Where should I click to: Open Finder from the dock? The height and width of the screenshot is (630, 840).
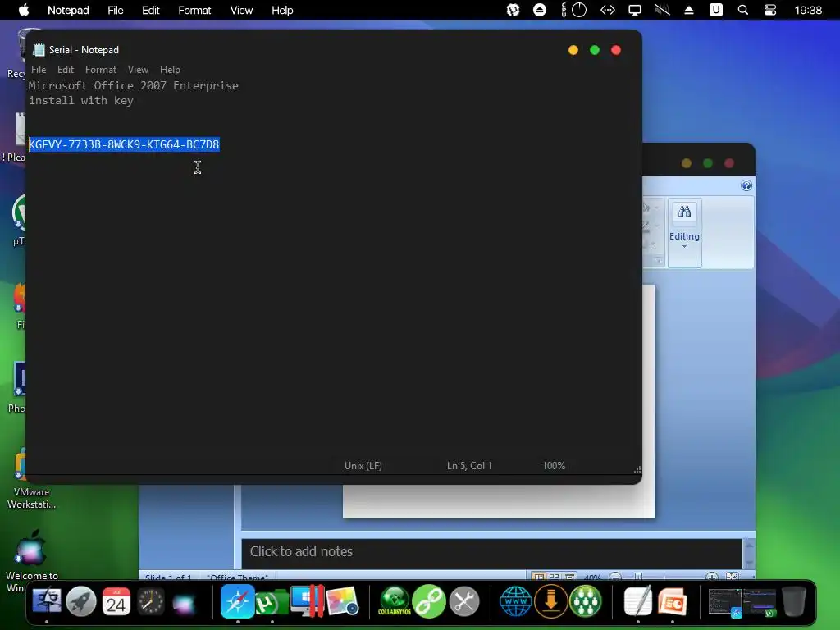47,601
